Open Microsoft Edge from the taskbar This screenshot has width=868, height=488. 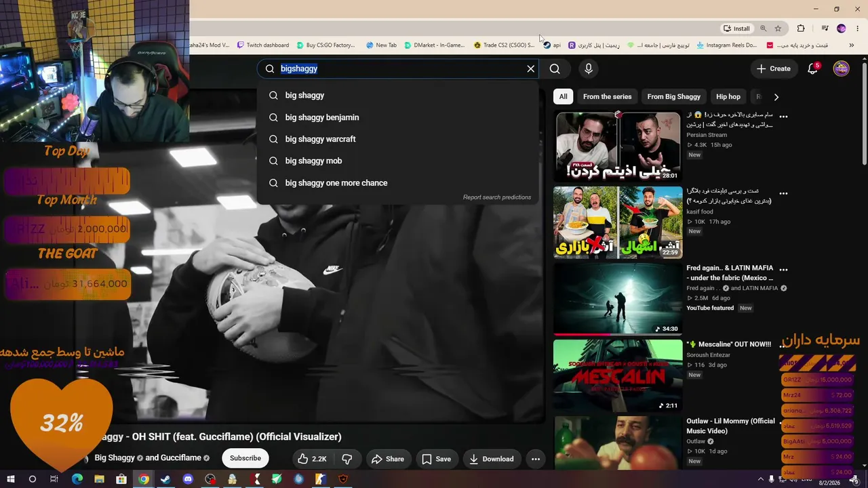pos(77,479)
